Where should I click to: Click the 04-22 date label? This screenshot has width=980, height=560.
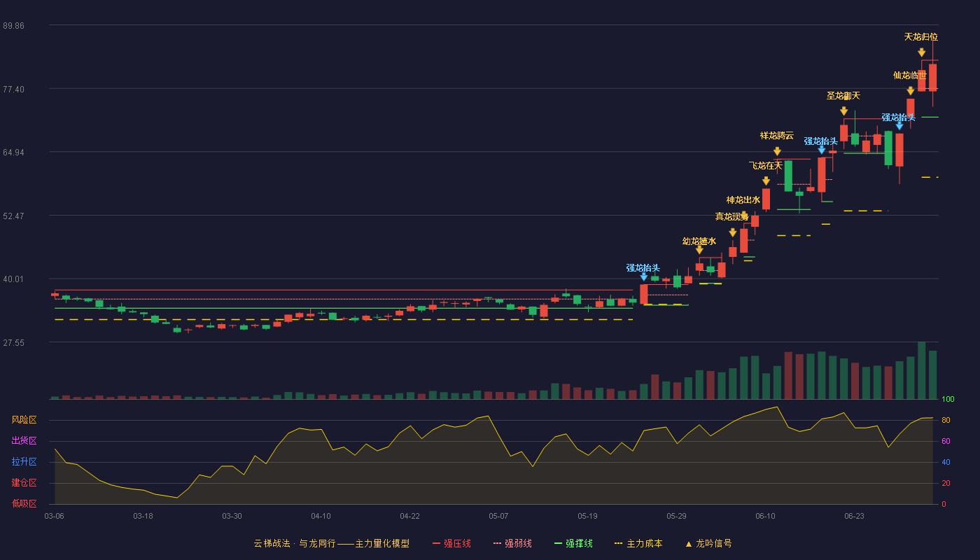[409, 516]
